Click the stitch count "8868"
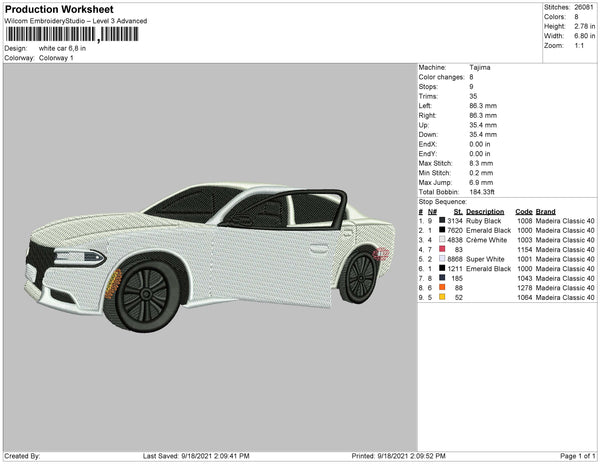 point(455,259)
